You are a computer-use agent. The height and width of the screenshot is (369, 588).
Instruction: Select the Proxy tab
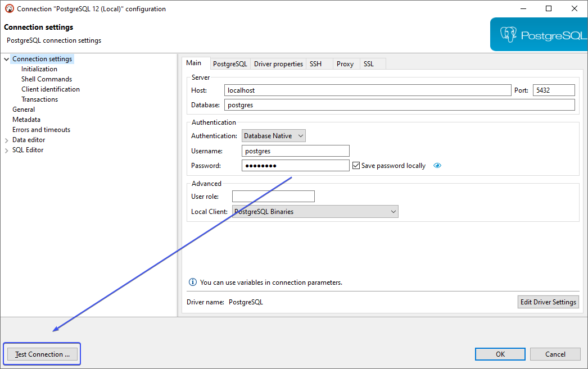[x=346, y=63]
